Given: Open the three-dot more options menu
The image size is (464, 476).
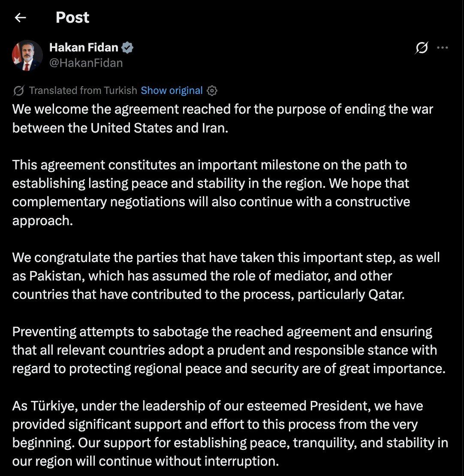Looking at the screenshot, I should coord(443,48).
